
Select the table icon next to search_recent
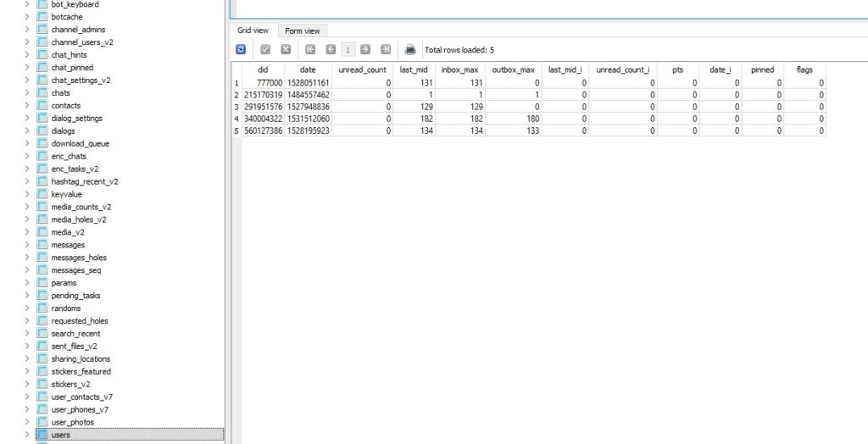tap(42, 333)
